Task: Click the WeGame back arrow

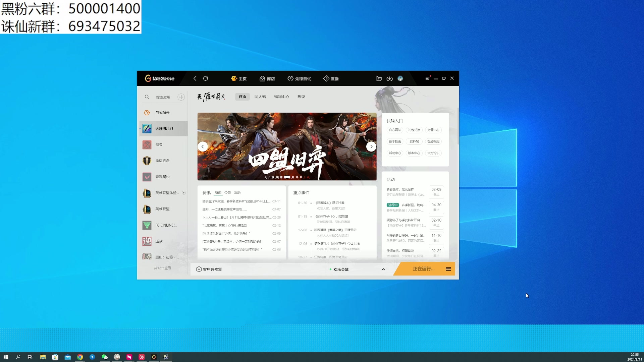Action: tap(195, 78)
